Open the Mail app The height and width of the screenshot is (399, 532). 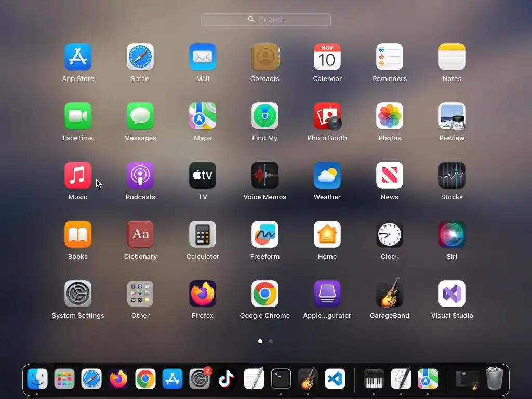pyautogui.click(x=203, y=57)
